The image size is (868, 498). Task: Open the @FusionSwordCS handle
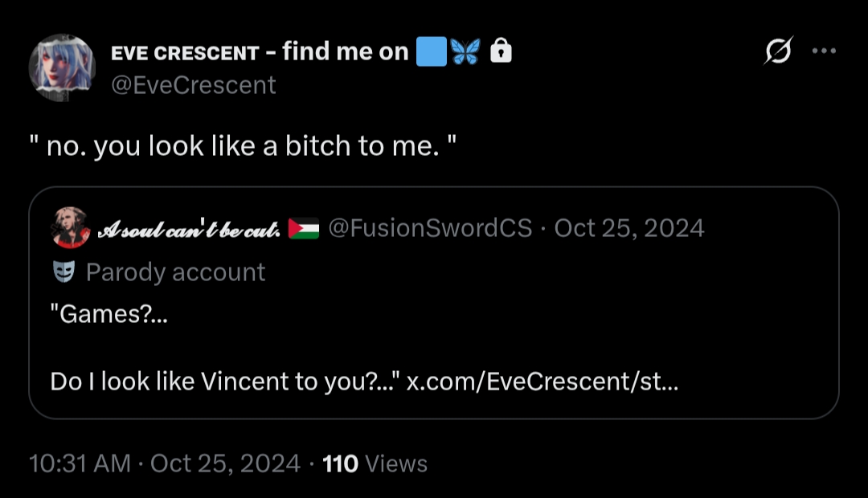431,229
